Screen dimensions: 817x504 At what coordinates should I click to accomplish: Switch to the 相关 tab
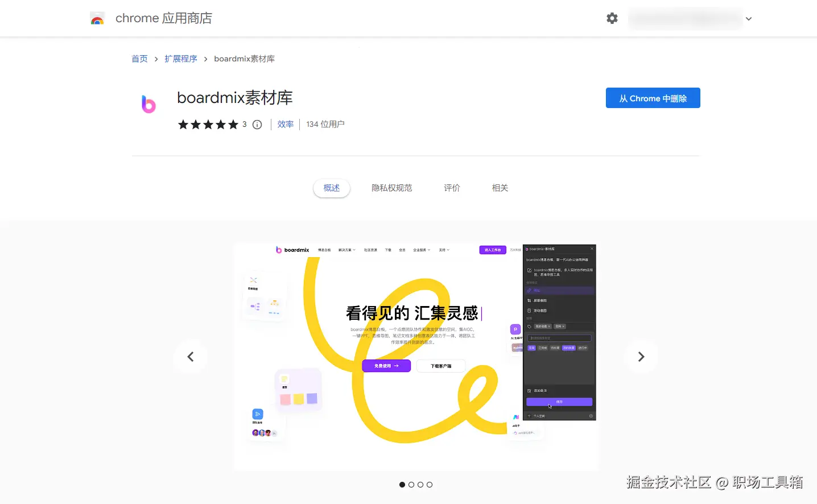pos(500,188)
